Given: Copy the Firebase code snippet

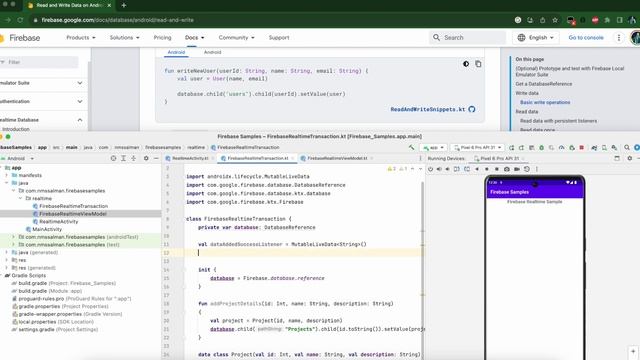Looking at the screenshot, I should click(478, 64).
